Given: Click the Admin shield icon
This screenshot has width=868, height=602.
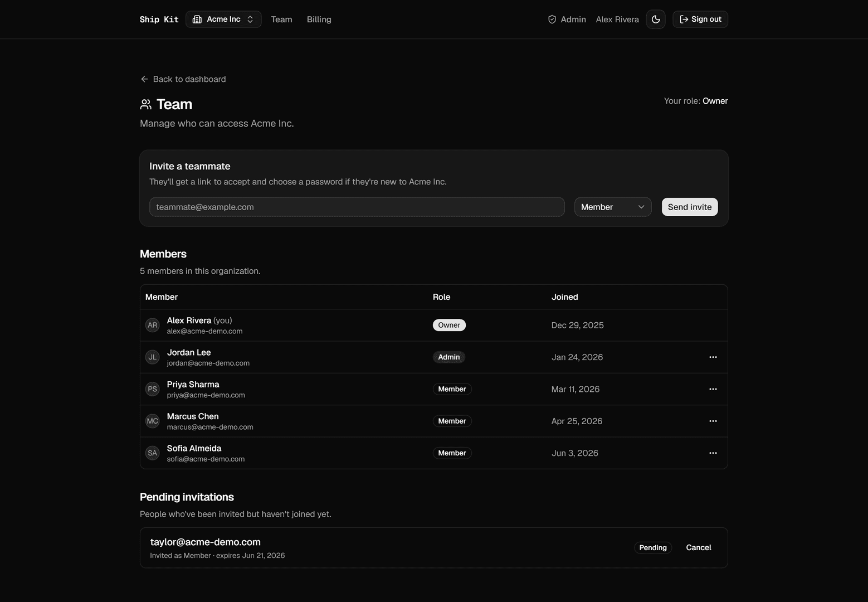Looking at the screenshot, I should point(552,20).
